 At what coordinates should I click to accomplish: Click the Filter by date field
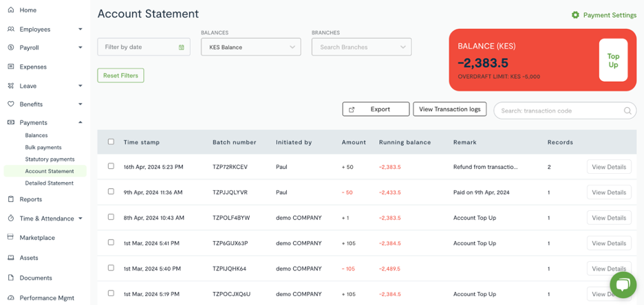144,47
